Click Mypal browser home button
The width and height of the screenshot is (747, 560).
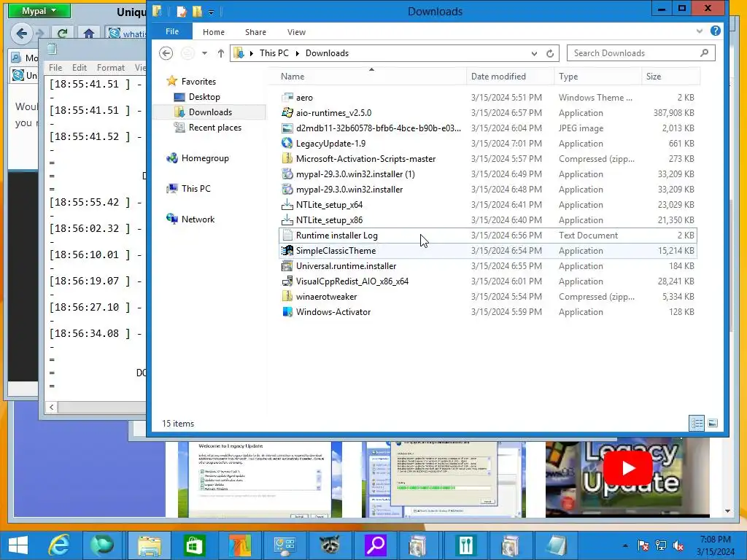coord(88,34)
